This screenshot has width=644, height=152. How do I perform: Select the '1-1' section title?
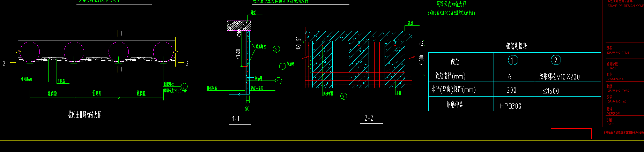click(236, 119)
